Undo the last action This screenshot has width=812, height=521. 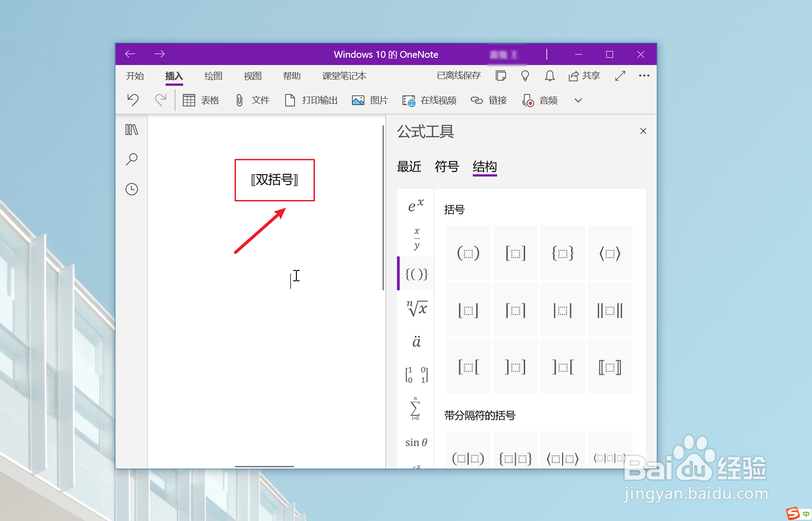[x=133, y=100]
